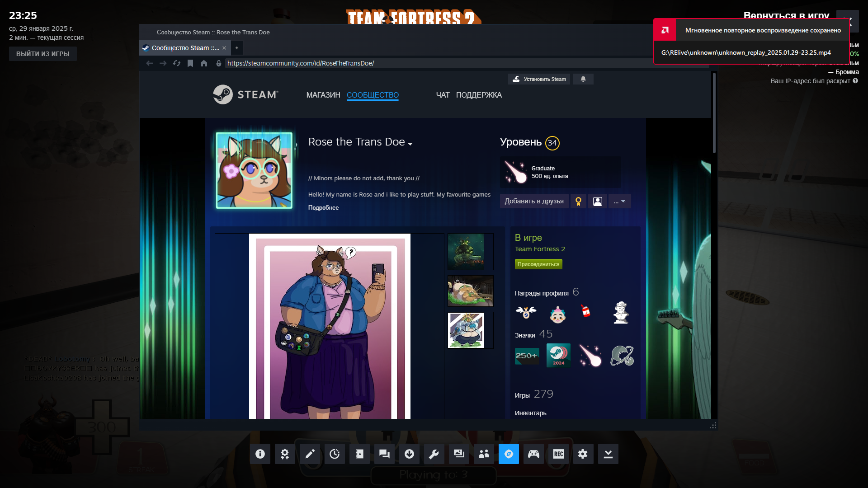The width and height of the screenshot is (868, 488).
Task: Click the lock icon beside the URL
Action: pyautogui.click(x=219, y=63)
